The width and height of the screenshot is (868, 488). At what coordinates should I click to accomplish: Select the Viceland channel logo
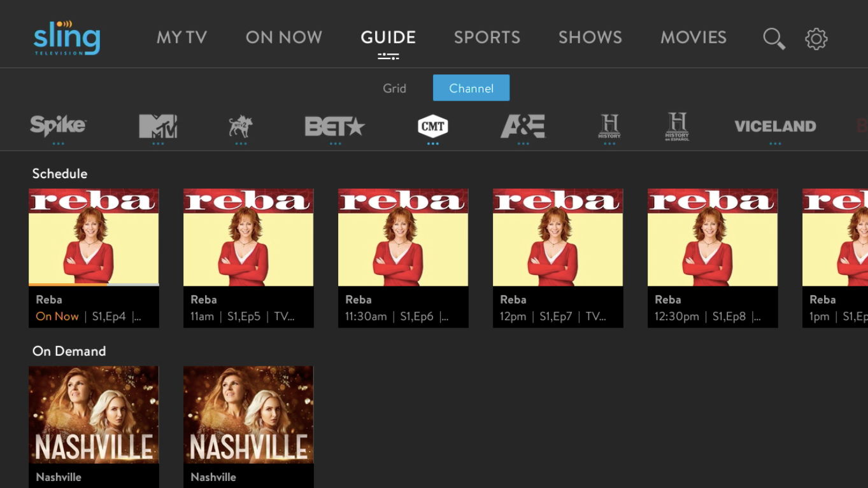point(775,126)
